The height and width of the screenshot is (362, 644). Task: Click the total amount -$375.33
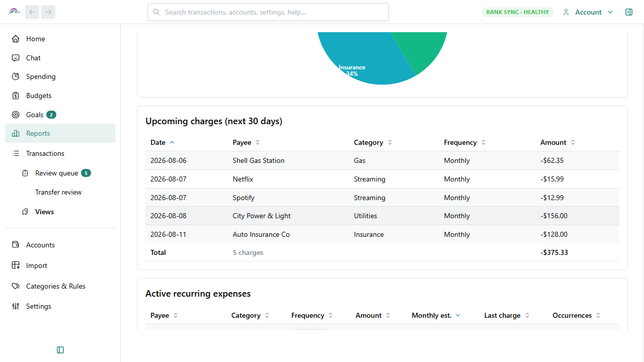click(x=554, y=252)
